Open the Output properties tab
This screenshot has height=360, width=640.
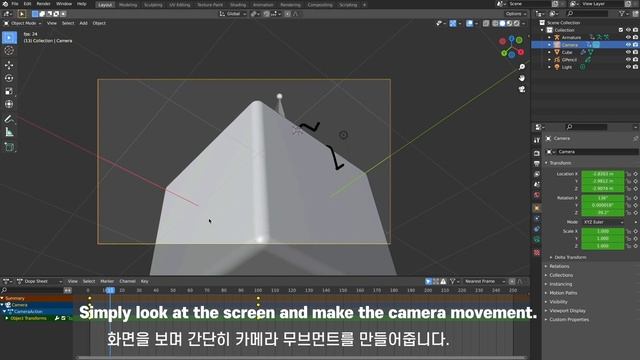click(537, 164)
